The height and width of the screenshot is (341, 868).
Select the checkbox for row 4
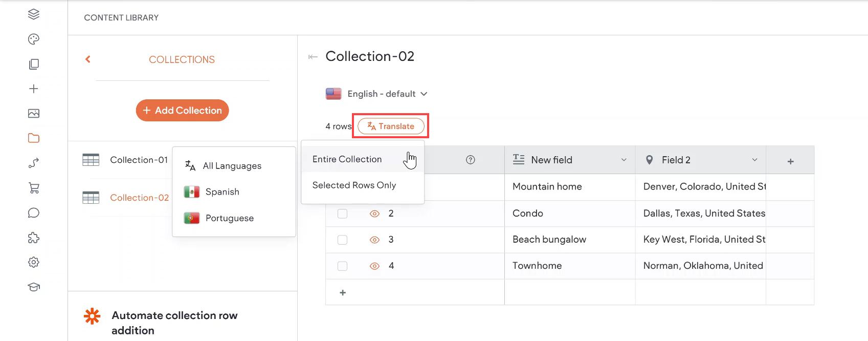tap(343, 266)
